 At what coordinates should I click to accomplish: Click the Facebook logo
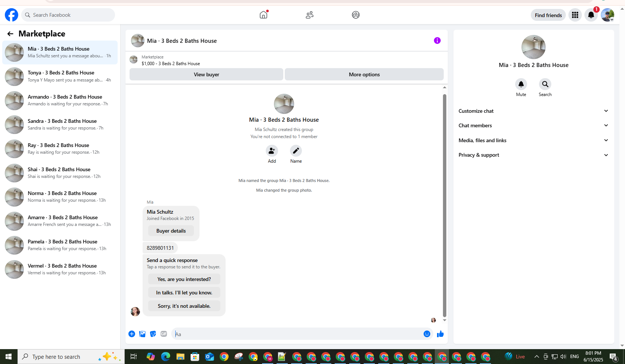click(x=12, y=15)
